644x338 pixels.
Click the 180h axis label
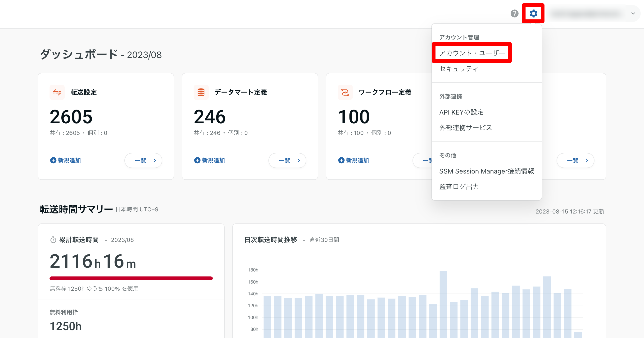[253, 270]
